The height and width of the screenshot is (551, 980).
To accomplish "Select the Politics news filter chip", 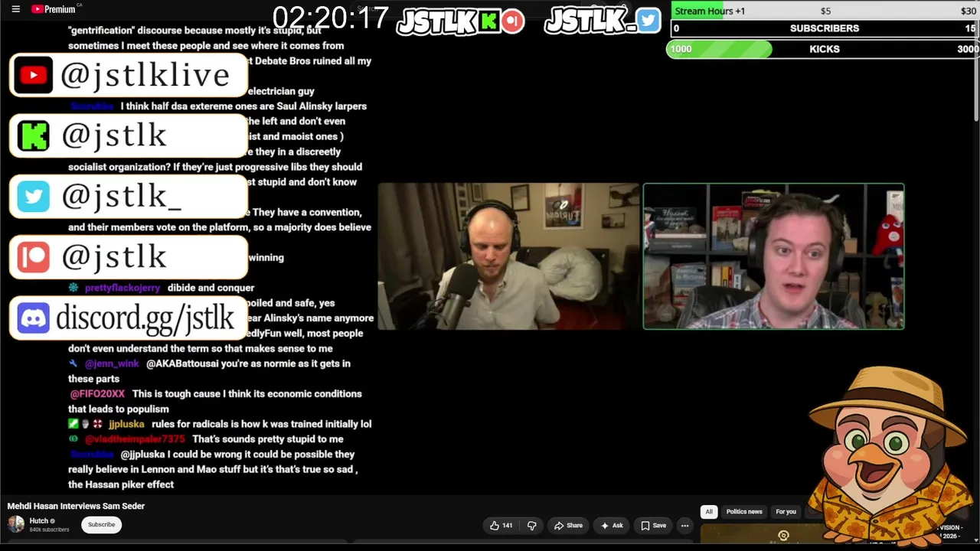I will pyautogui.click(x=744, y=512).
